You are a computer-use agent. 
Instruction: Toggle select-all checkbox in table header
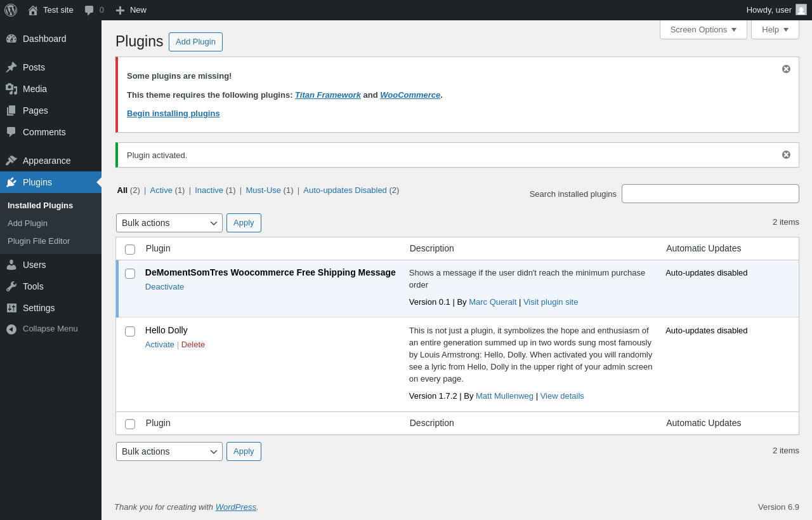point(130,250)
